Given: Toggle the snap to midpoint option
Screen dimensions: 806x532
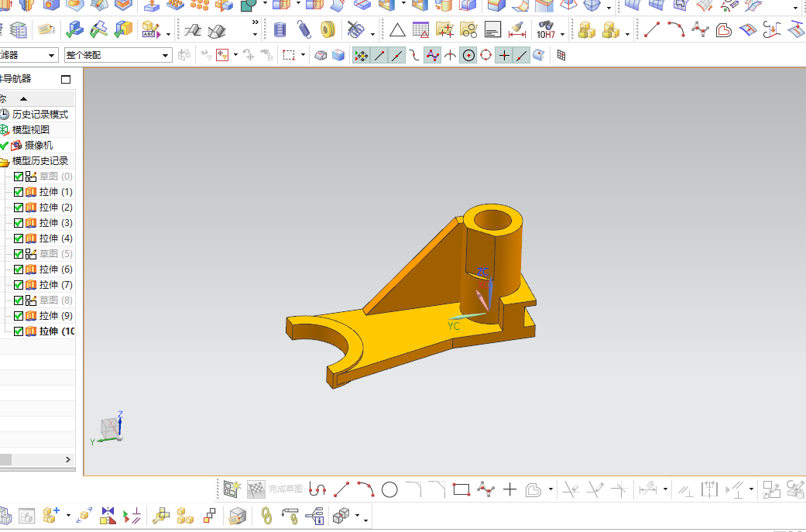Looking at the screenshot, I should pyautogui.click(x=397, y=55).
